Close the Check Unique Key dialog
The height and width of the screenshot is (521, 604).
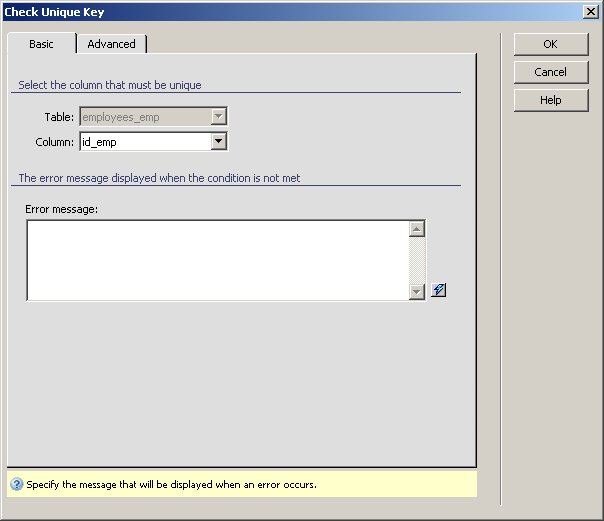[x=591, y=12]
